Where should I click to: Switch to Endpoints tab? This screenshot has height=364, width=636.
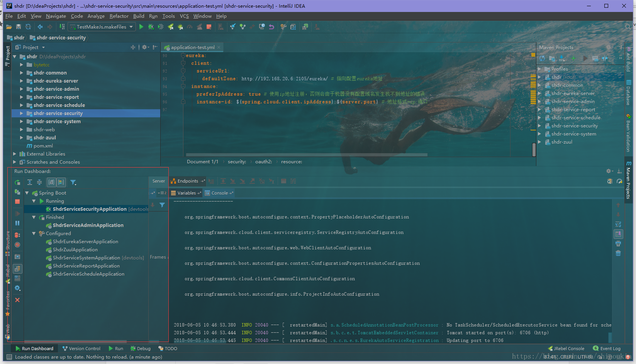click(188, 181)
